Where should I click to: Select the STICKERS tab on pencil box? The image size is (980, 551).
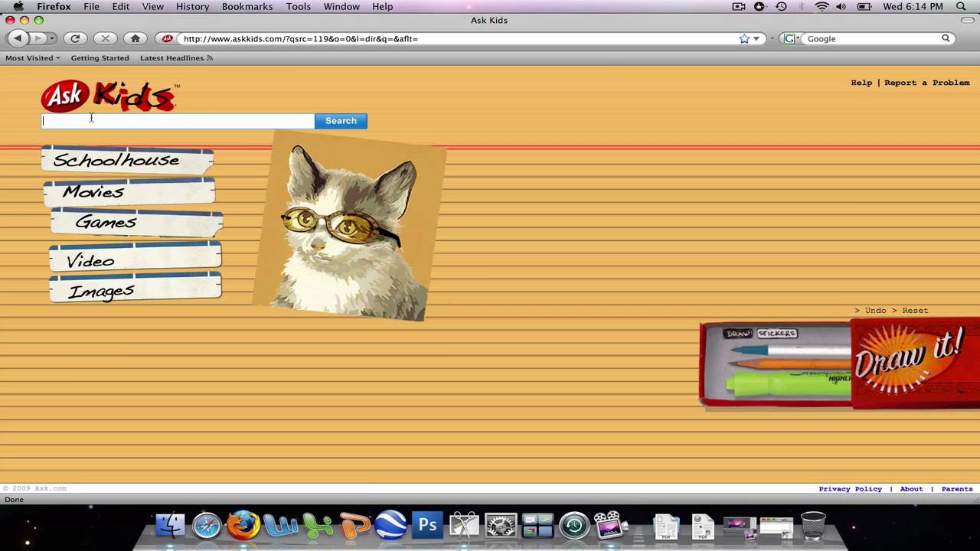point(777,334)
